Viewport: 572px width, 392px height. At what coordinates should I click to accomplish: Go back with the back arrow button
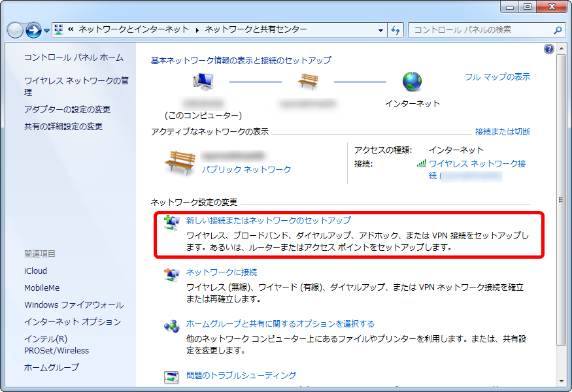pyautogui.click(x=16, y=30)
